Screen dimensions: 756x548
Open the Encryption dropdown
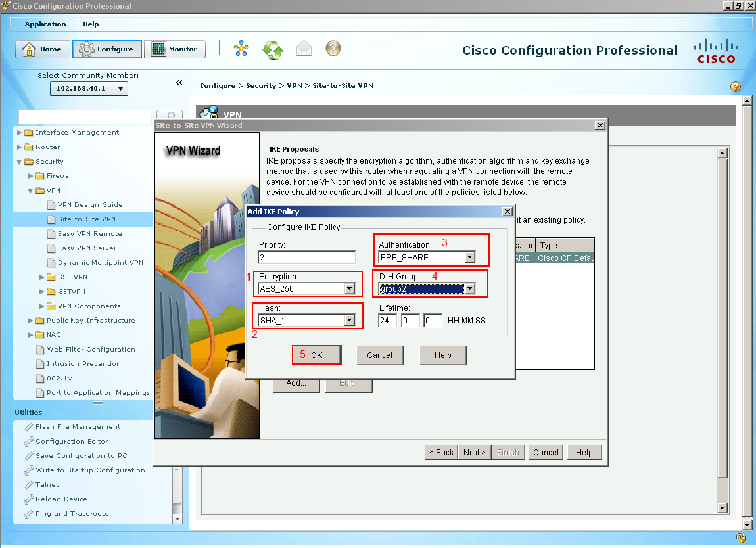pyautogui.click(x=350, y=288)
